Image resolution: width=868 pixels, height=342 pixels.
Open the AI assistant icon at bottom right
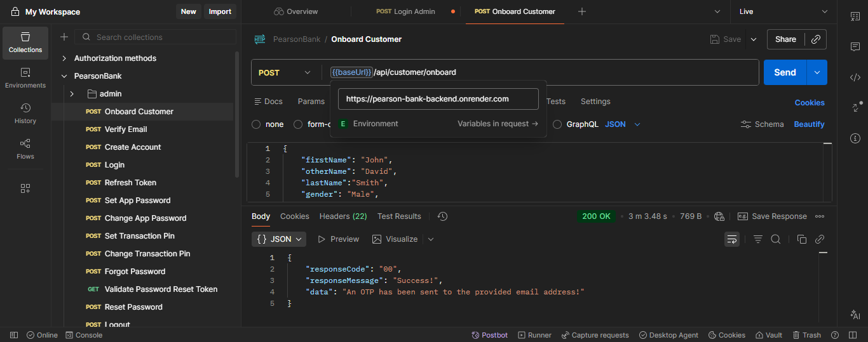coord(855,315)
